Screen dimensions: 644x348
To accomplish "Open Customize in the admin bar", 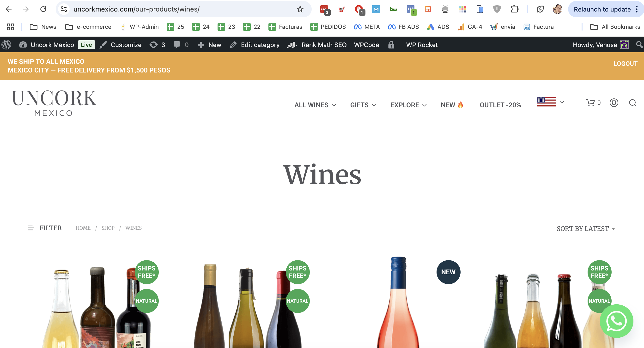I will coord(120,45).
